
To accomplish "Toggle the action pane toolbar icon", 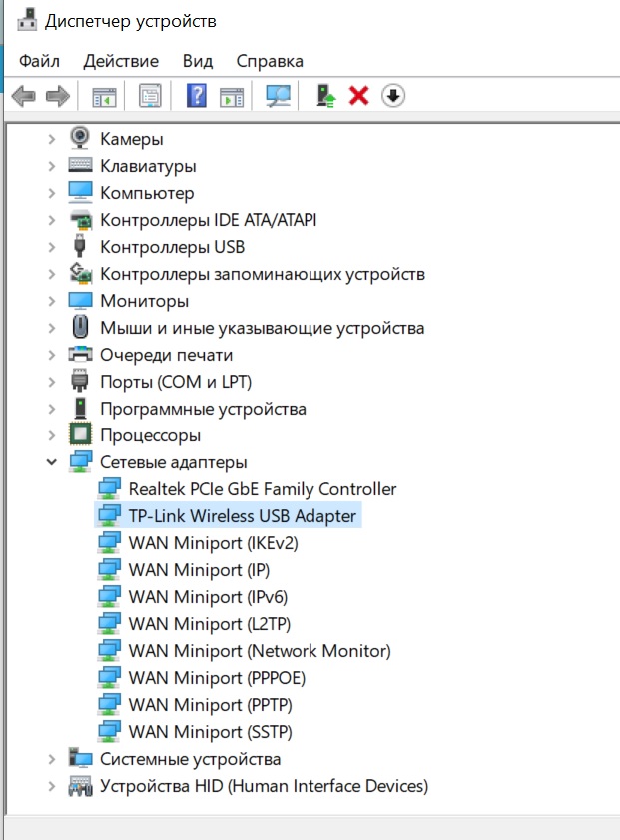I will pyautogui.click(x=232, y=97).
